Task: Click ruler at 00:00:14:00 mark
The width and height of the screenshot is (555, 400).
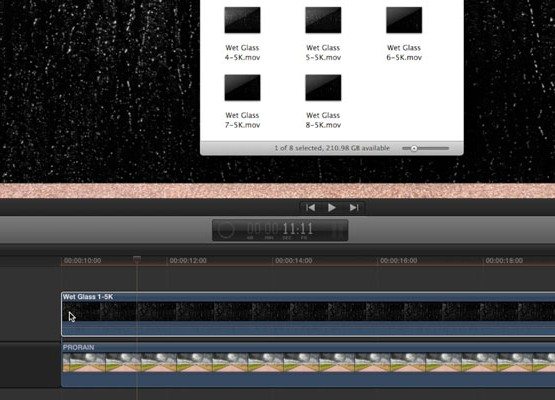Action: point(293,261)
